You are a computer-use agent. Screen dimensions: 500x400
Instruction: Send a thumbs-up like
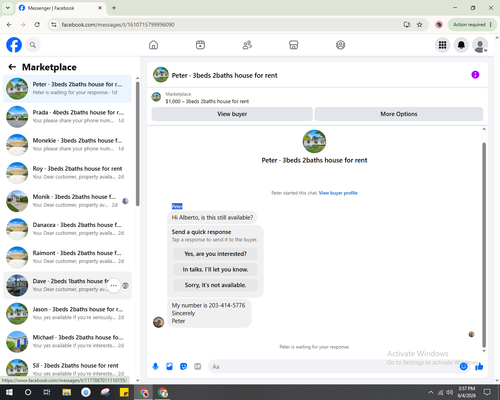479,367
